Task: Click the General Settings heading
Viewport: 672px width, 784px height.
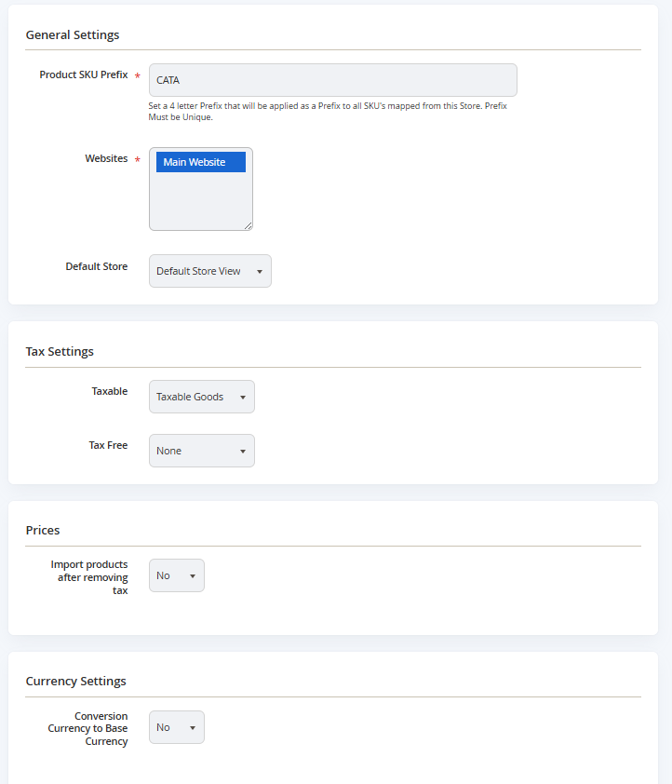Action: tap(73, 35)
